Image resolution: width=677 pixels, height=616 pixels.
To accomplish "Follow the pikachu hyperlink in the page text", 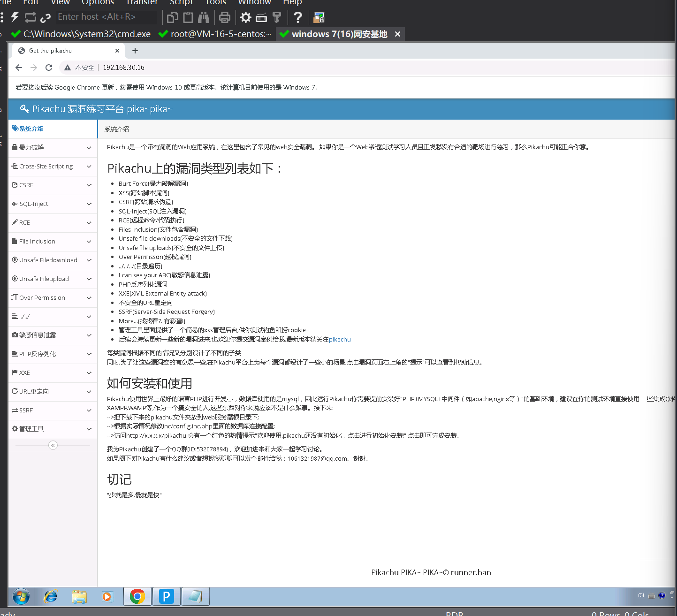I will [340, 339].
